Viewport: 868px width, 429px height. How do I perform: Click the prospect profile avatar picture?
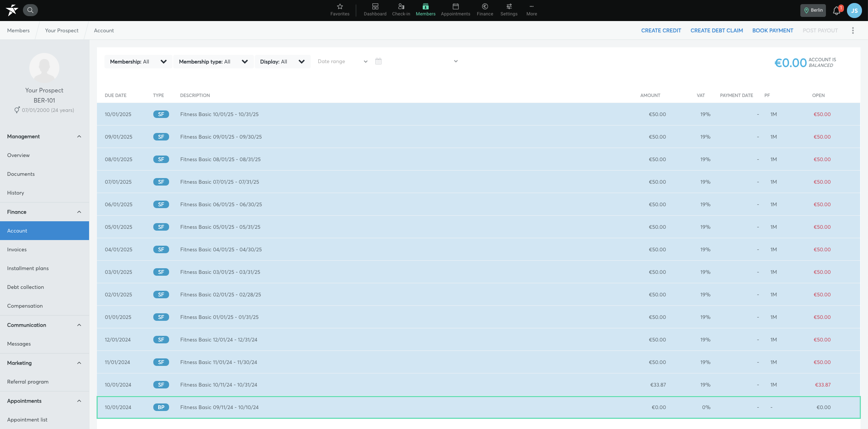coord(44,68)
